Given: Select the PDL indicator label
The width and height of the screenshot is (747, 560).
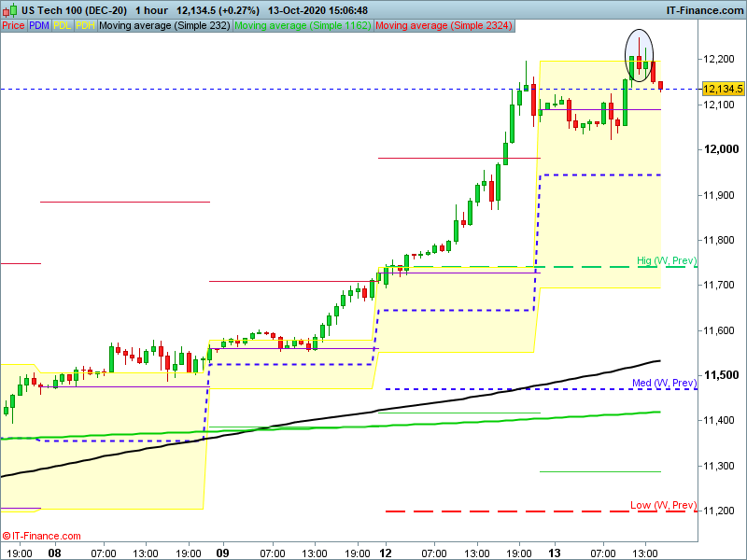Looking at the screenshot, I should point(63,26).
